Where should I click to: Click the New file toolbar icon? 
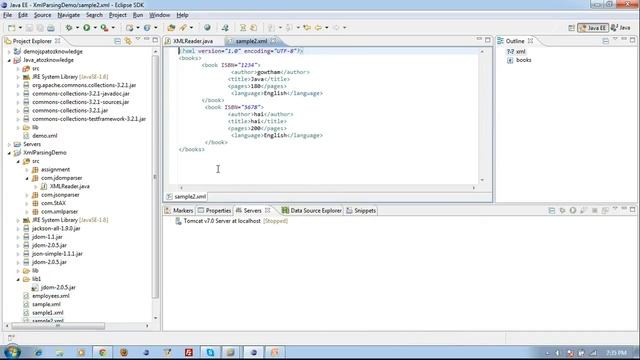point(11,28)
